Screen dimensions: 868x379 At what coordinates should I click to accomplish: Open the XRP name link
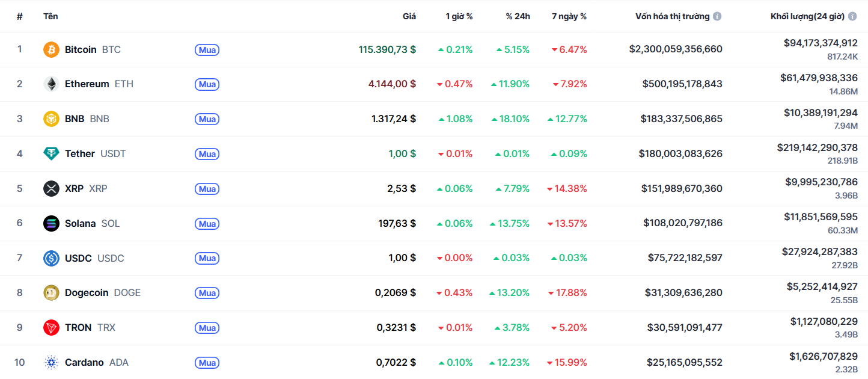pos(86,189)
